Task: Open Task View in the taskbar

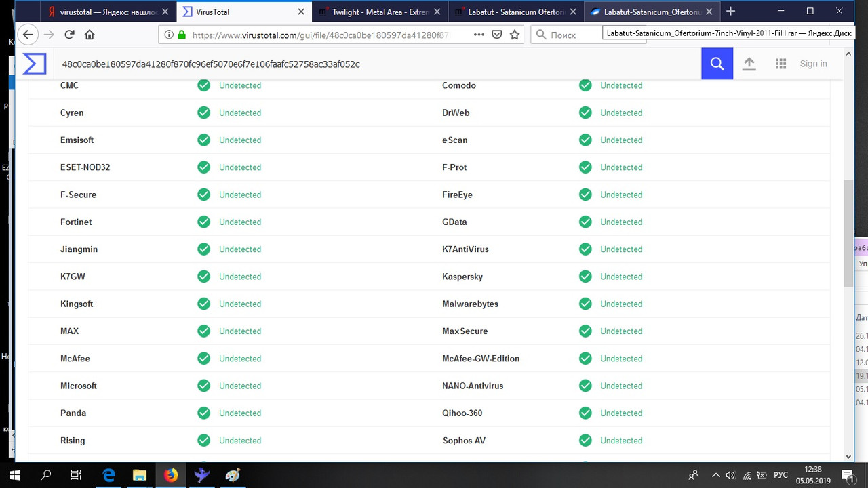Action: [77, 475]
